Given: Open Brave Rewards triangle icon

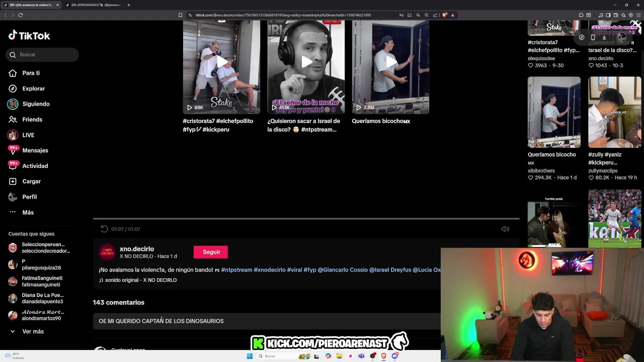Looking at the screenshot, I should (x=452, y=15).
